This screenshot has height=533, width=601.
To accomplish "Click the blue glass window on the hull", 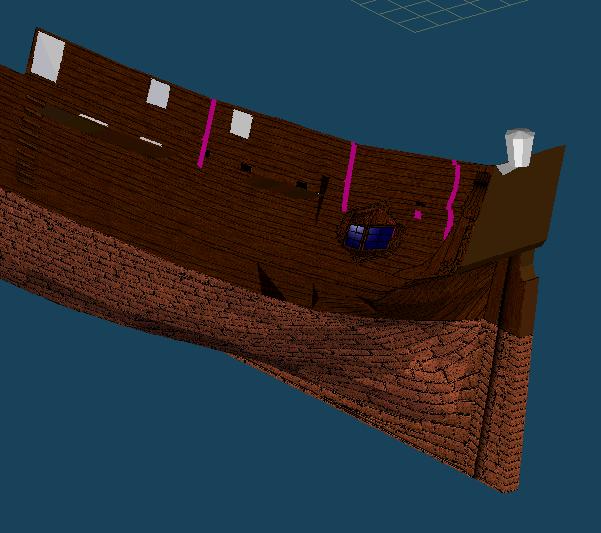I will coord(369,237).
